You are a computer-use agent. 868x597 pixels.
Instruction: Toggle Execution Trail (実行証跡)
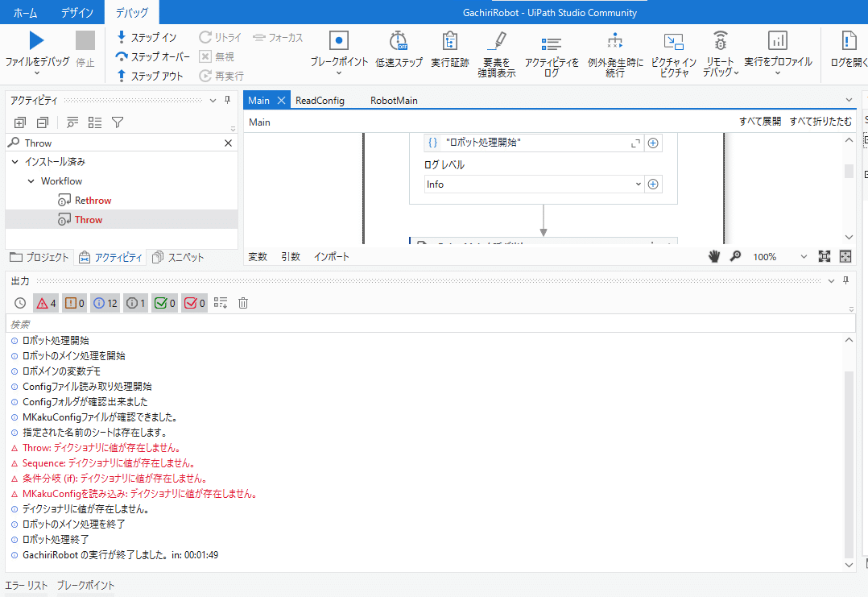(x=450, y=48)
